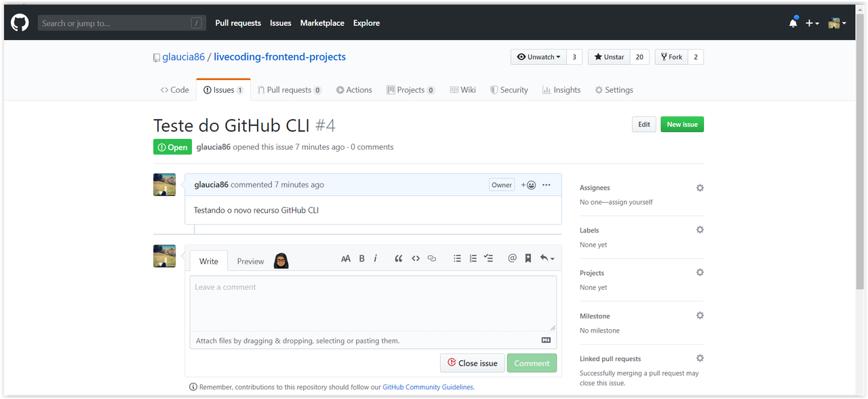Open the user avatar menu in header
868x399 pixels.
point(837,23)
